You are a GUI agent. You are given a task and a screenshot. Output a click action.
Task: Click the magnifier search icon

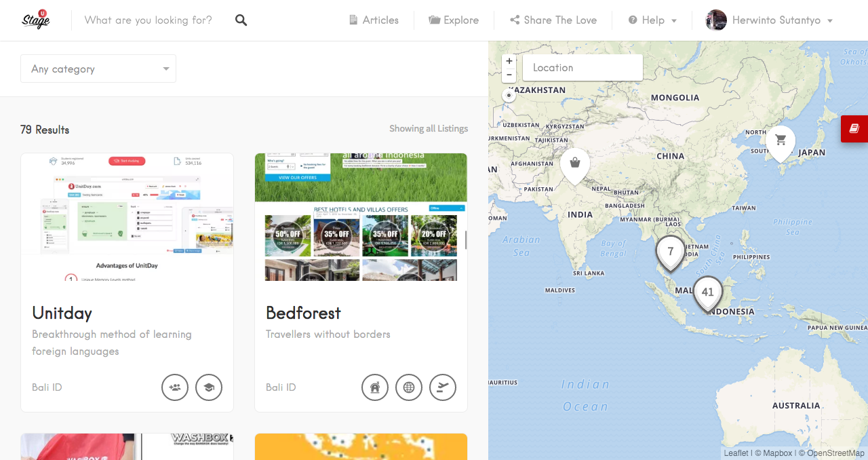point(241,20)
